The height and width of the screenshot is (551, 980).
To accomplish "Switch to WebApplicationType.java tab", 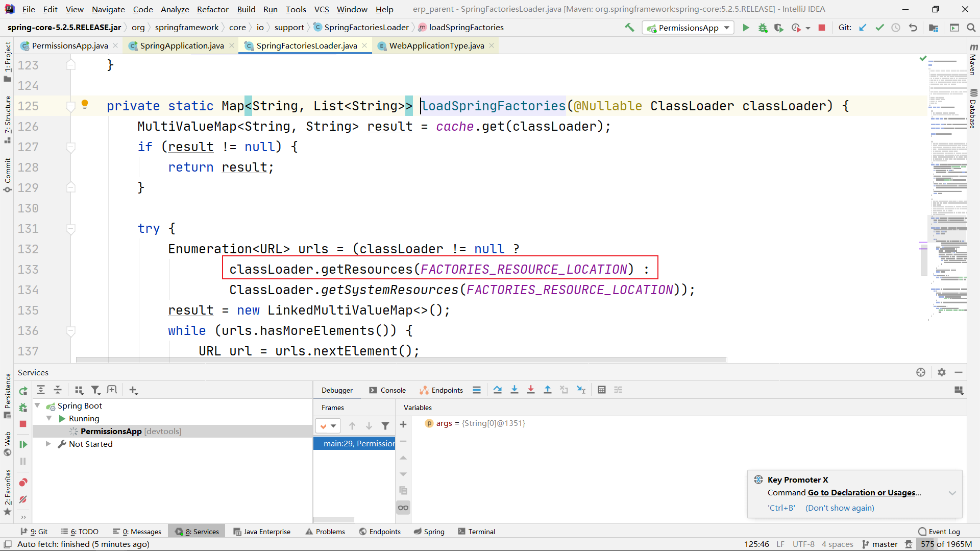I will 436,45.
